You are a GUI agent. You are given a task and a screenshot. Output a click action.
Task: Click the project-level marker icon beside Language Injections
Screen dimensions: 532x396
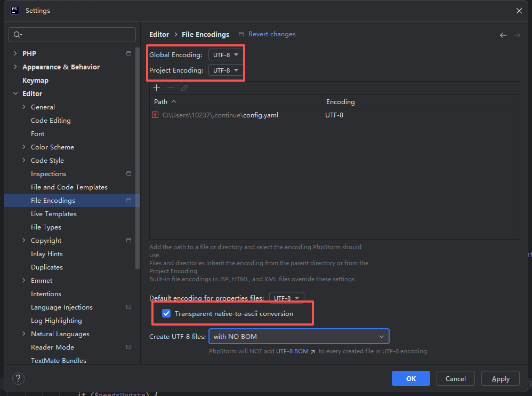point(128,307)
